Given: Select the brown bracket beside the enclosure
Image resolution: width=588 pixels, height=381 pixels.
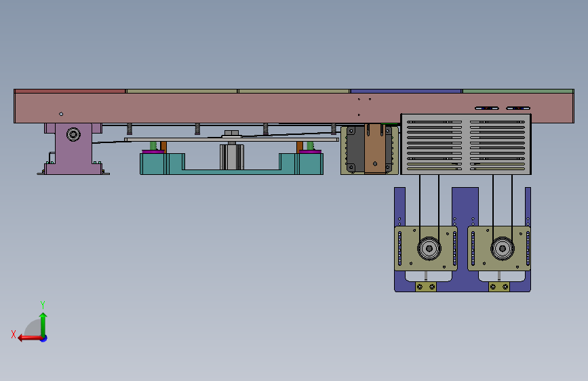Looking at the screenshot, I should [374, 149].
